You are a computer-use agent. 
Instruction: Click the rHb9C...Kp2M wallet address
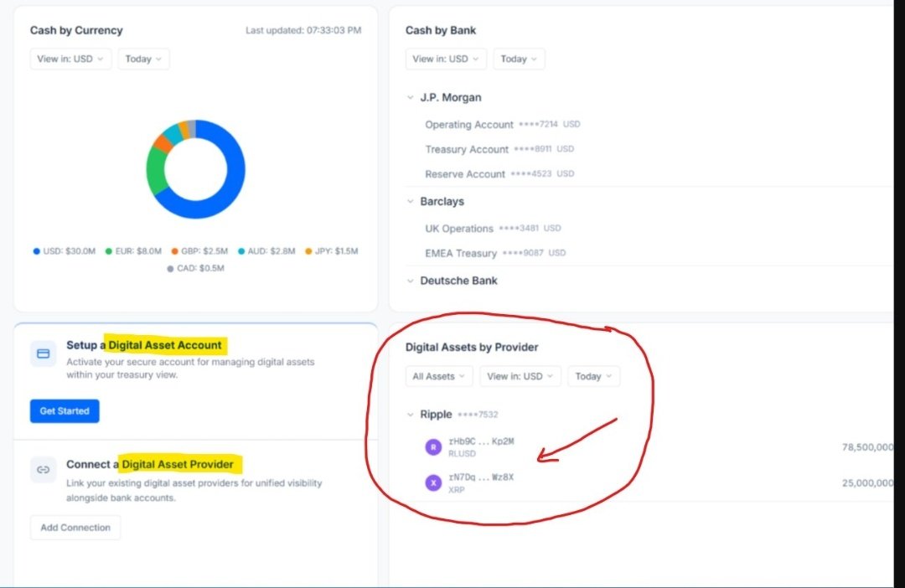pyautogui.click(x=481, y=441)
